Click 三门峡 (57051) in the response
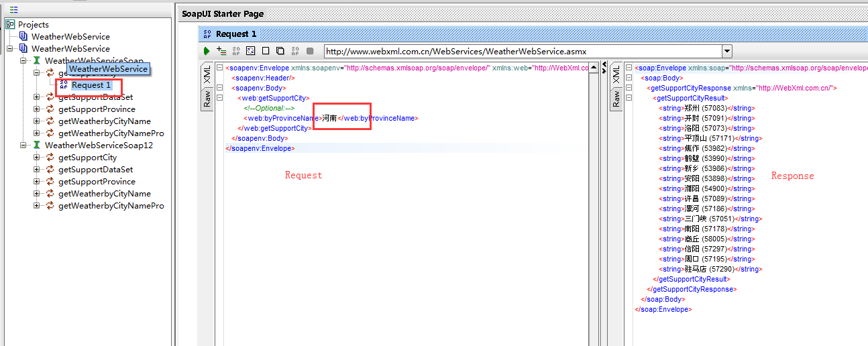Image resolution: width=868 pixels, height=346 pixels. (708, 219)
